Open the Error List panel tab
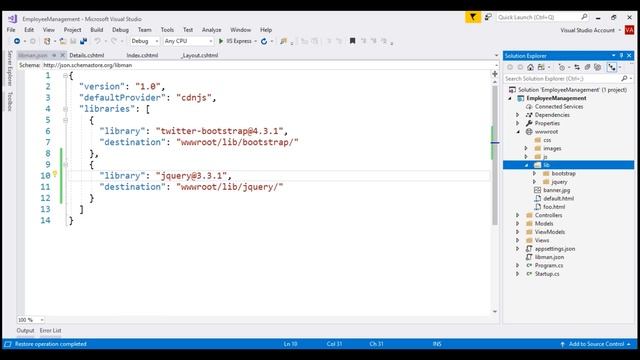The image size is (640, 360). (51, 331)
